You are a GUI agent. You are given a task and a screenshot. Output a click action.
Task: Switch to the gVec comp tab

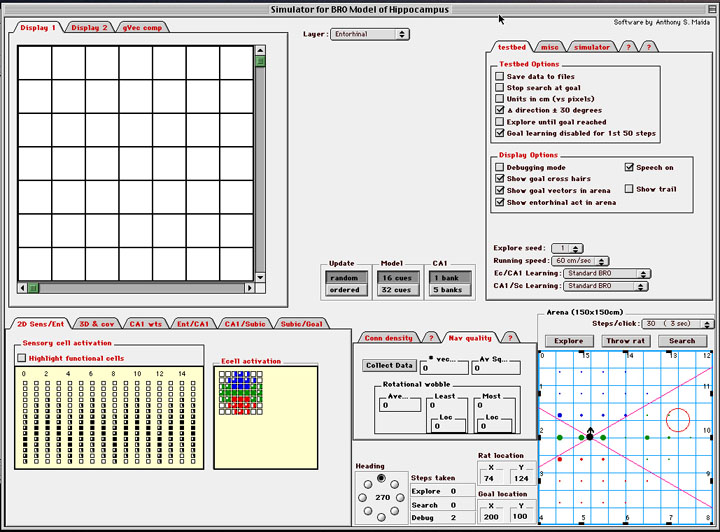pos(140,28)
